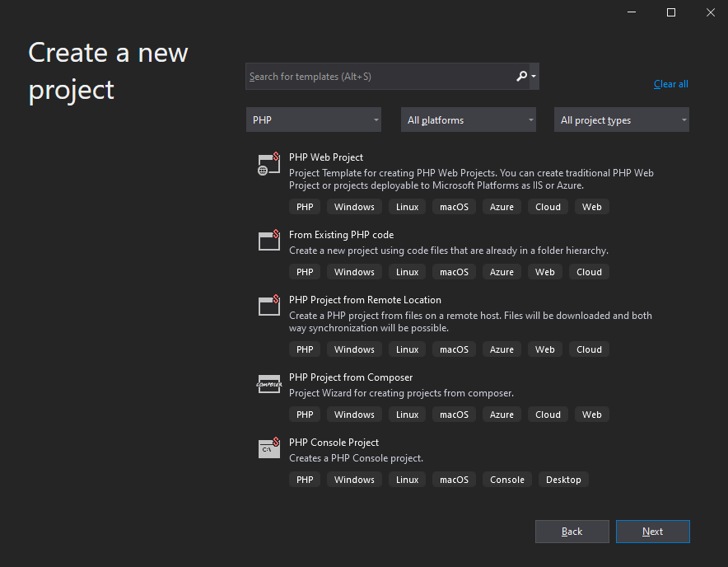Click Azure tag under Project from Composer
Viewport: 728px width, 567px height.
point(502,415)
